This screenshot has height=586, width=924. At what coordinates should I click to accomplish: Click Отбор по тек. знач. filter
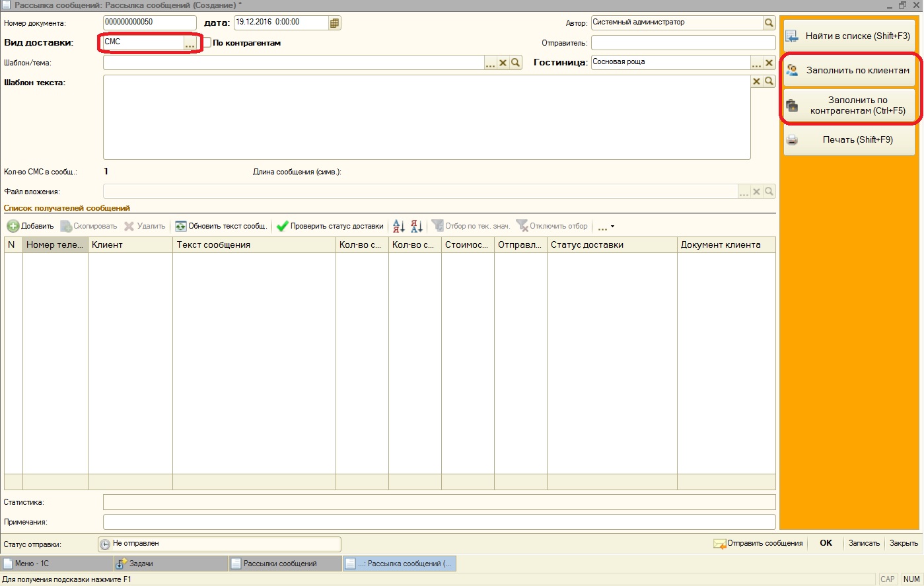tap(471, 226)
